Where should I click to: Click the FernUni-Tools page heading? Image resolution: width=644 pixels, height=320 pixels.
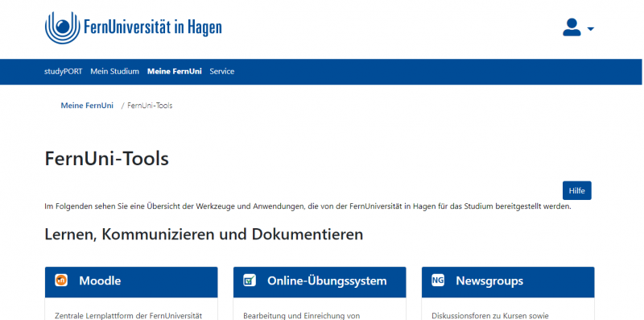click(x=107, y=159)
